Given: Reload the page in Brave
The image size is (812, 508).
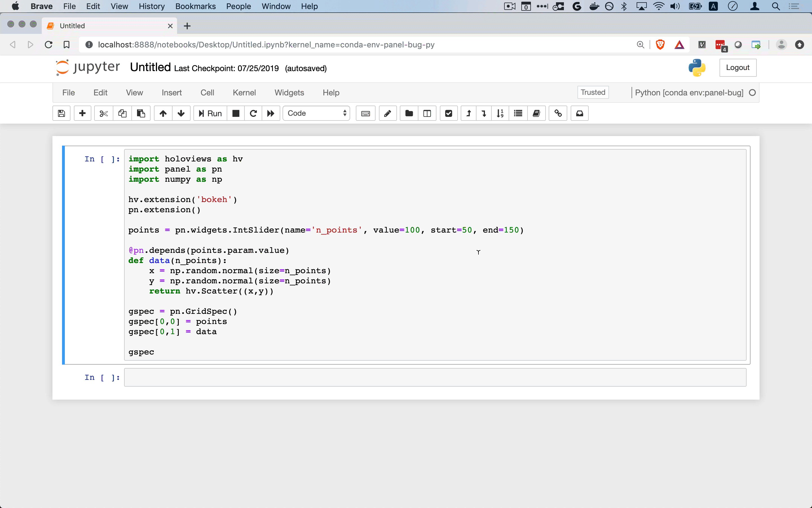Looking at the screenshot, I should pos(49,45).
